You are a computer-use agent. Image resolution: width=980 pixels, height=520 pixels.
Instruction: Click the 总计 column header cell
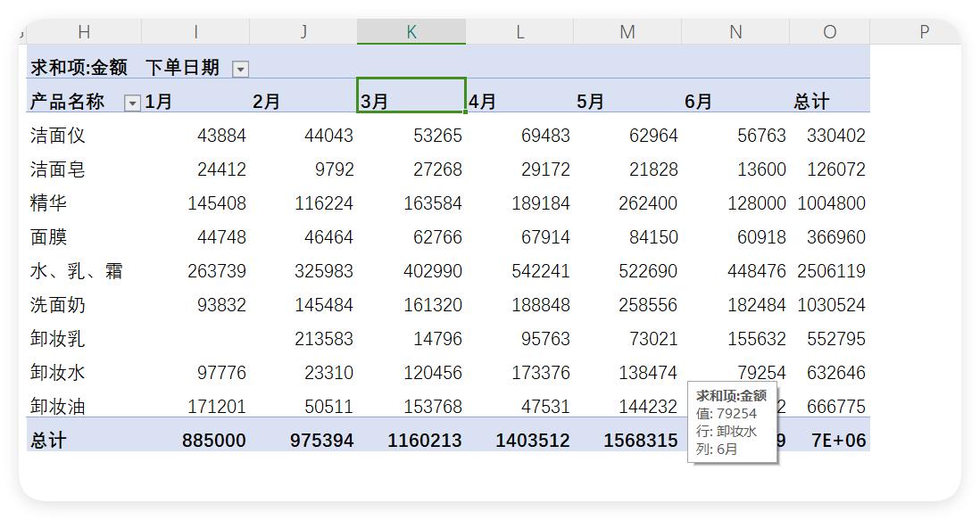[811, 101]
